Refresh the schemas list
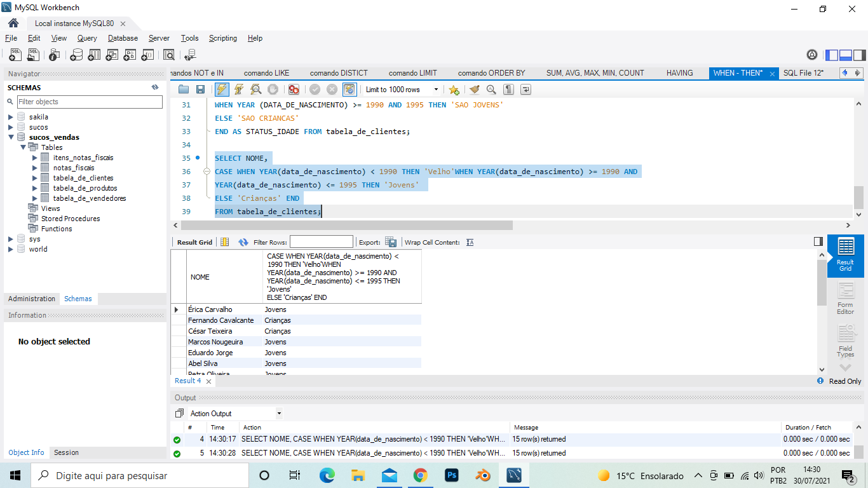This screenshot has width=868, height=488. [155, 87]
